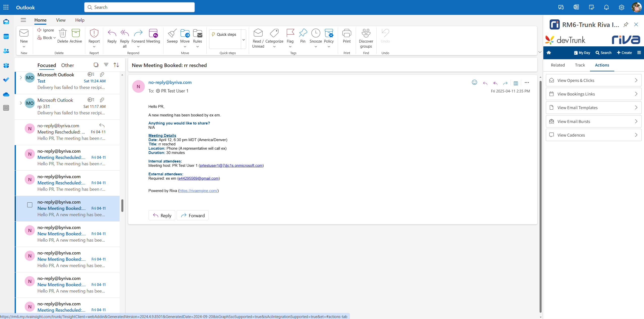Check the selected New Meeting Booked email checkbox

[30, 205]
